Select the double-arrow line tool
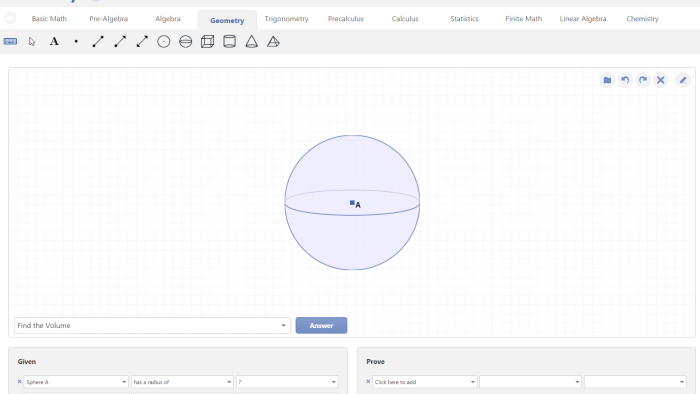 point(142,41)
